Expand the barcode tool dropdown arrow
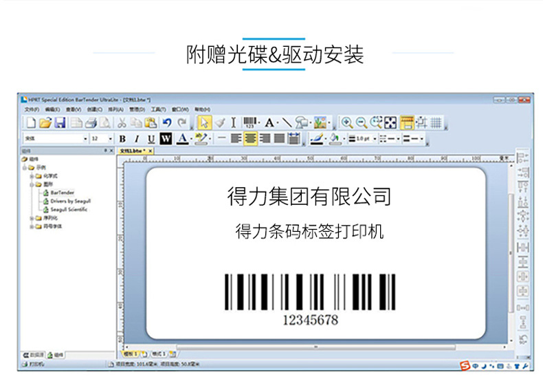The width and height of the screenshot is (543, 392). tap(259, 123)
